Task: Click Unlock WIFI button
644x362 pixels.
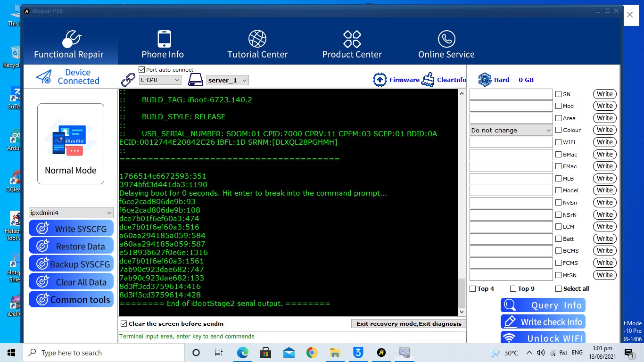Action: (543, 337)
